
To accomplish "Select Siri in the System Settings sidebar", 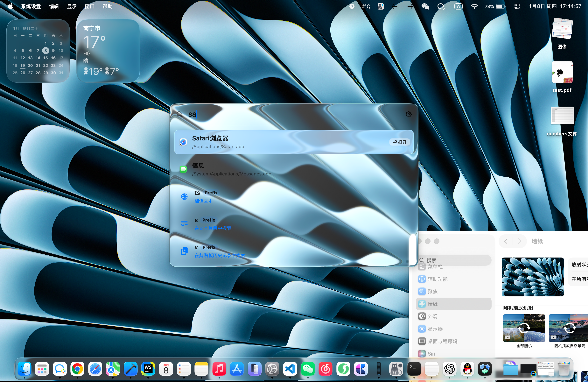I will (x=431, y=354).
